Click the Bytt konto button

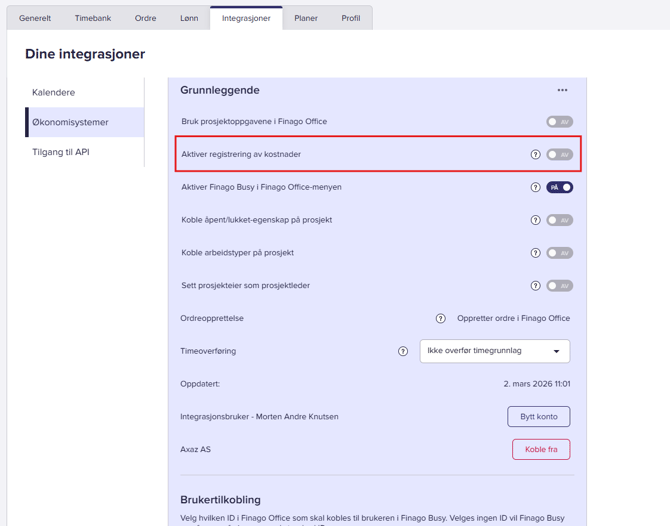pos(539,417)
